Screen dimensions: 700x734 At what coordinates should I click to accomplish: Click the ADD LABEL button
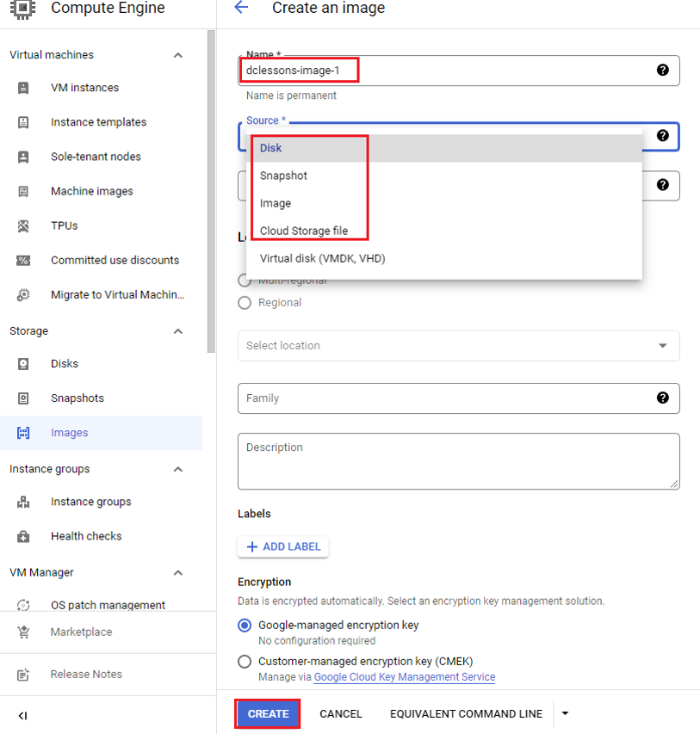pos(283,546)
